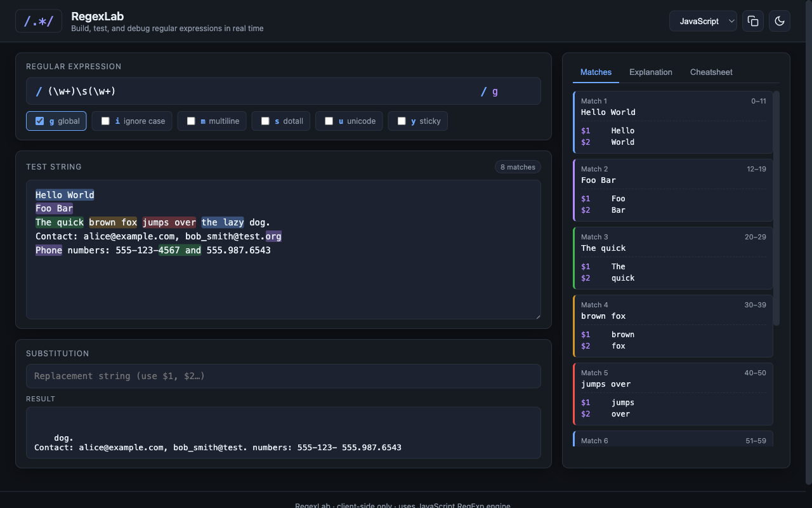Screen dimensions: 812x508
Task: Click the $1 'brown' group value
Action: tap(623, 335)
